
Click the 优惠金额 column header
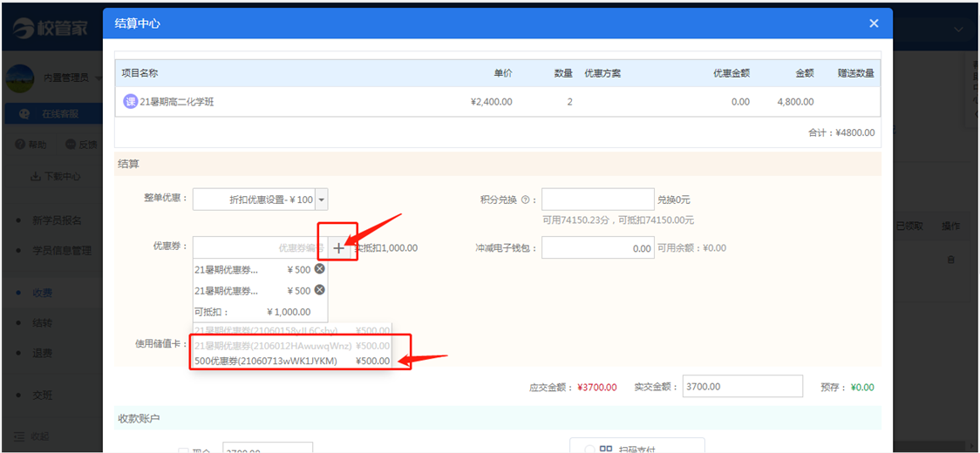pos(732,73)
